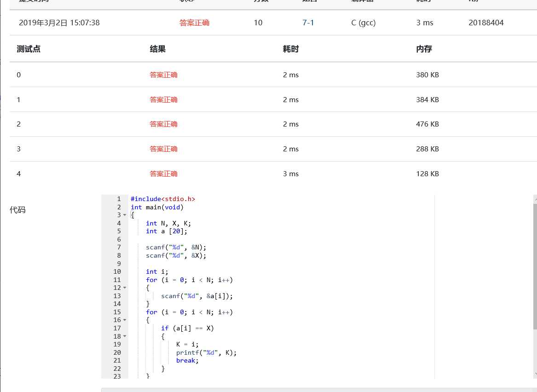537x392 pixels.
Task: Collapse the if-statement block fold at line 18
Action: click(124, 336)
